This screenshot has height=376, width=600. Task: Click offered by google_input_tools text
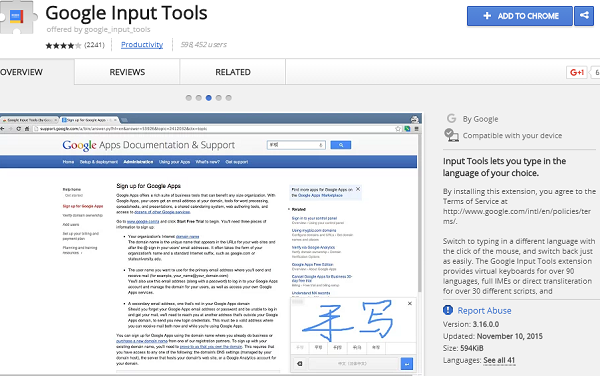98,29
